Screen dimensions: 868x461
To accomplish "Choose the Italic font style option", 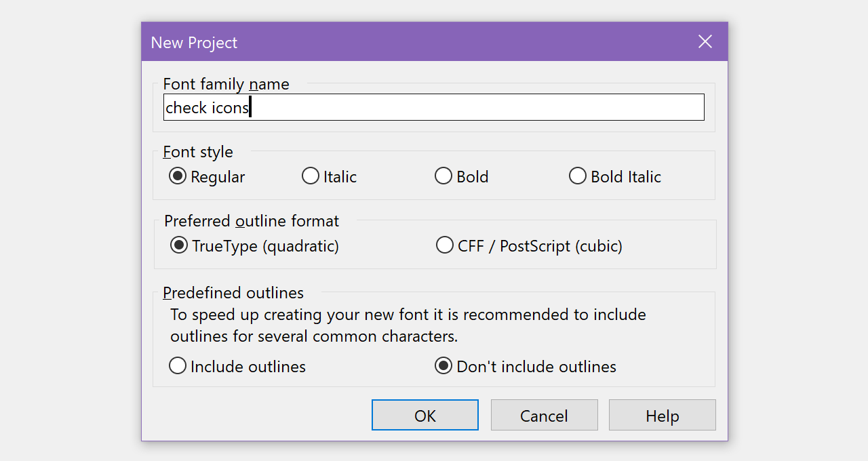I will pos(311,176).
